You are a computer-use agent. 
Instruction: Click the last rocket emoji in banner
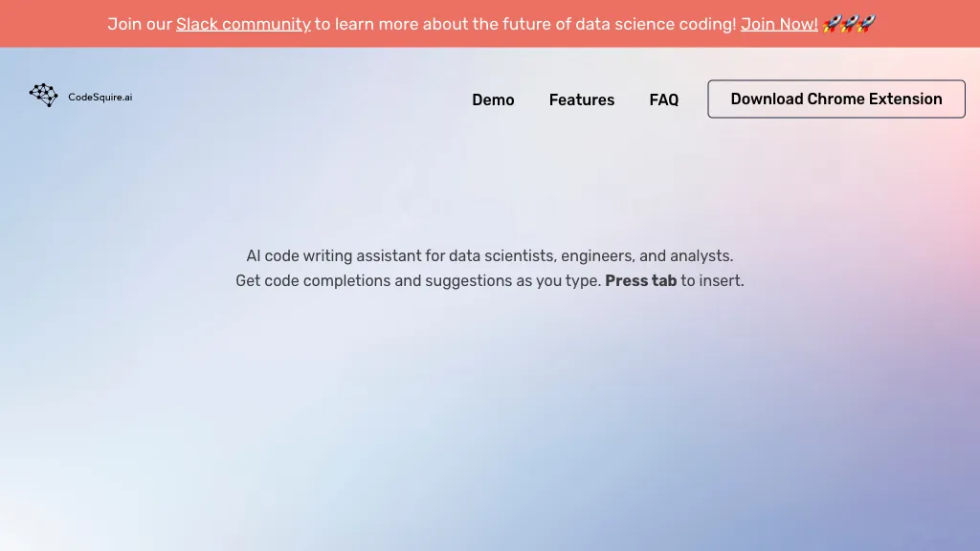click(x=866, y=24)
